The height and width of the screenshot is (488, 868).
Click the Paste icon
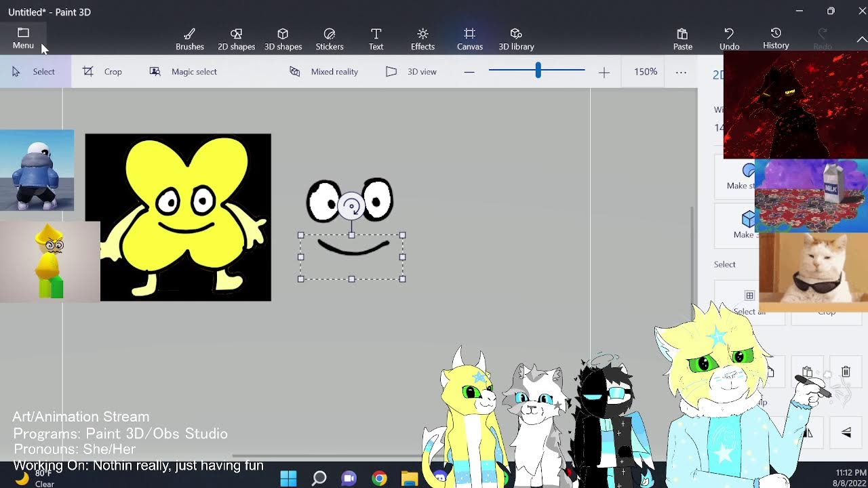pos(682,39)
